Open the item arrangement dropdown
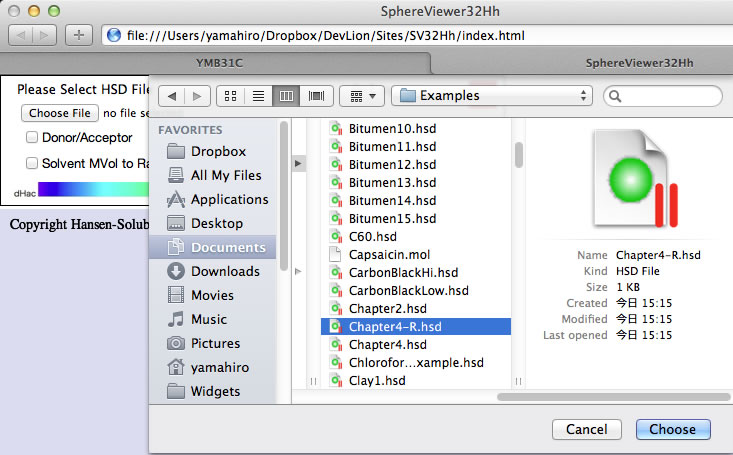This screenshot has width=733, height=455. [362, 96]
